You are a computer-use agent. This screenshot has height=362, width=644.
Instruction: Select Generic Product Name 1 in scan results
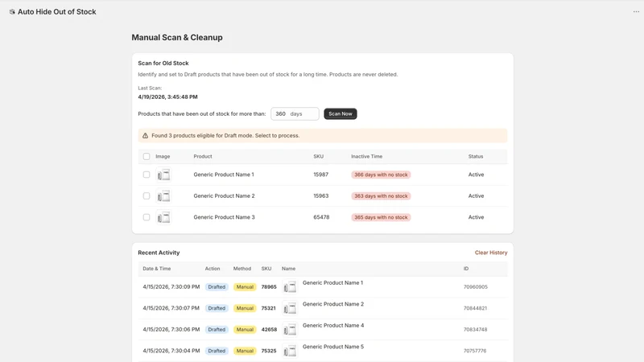[224, 175]
